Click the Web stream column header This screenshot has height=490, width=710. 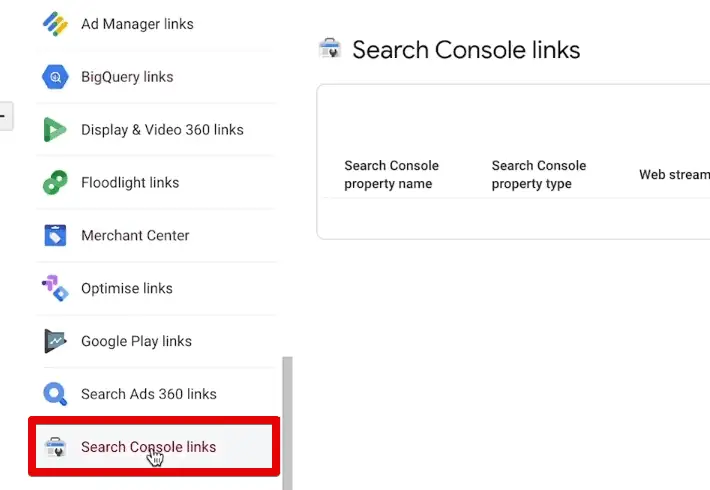tap(674, 174)
